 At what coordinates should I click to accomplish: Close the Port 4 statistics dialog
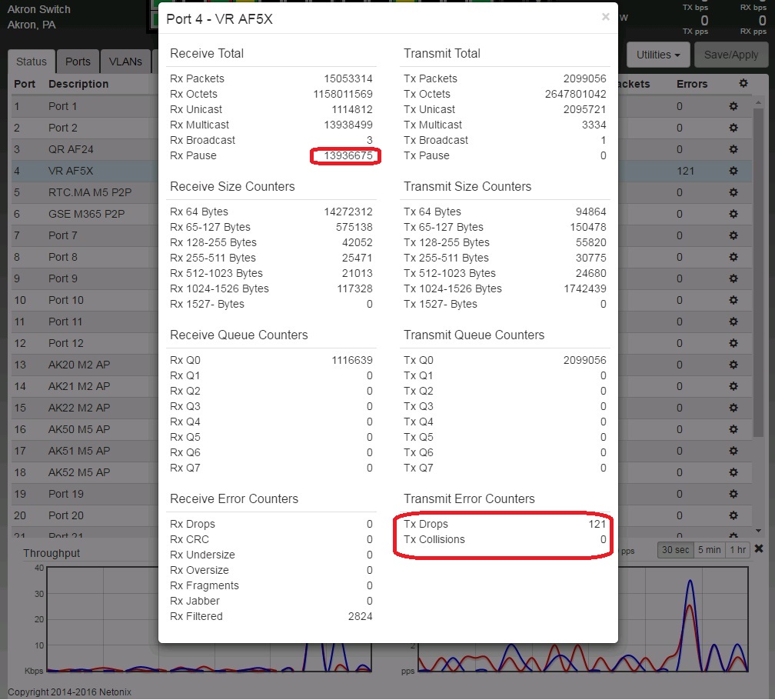[605, 17]
